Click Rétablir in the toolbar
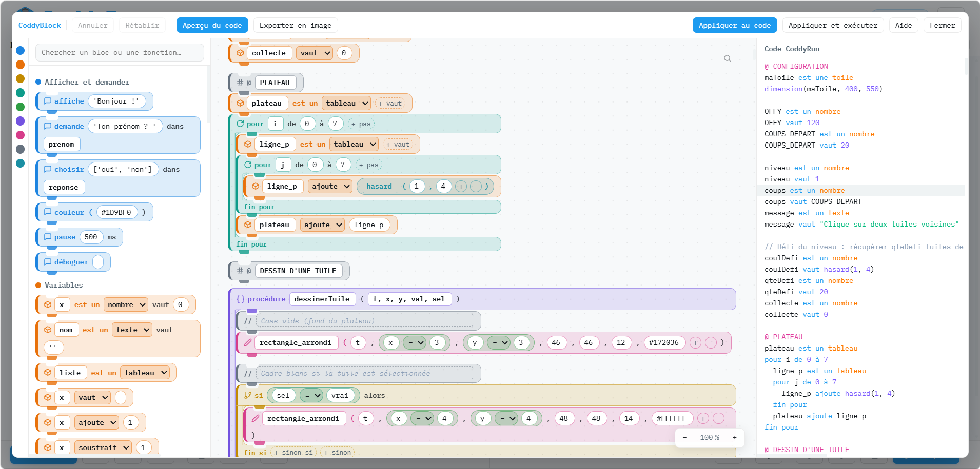Screen dimensions: 980x469 point(142,25)
